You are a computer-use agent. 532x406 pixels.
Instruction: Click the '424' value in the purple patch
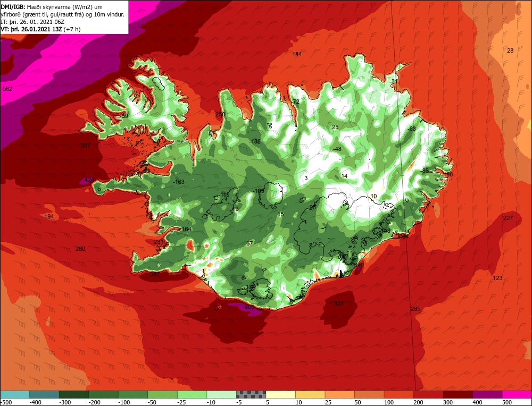tap(89, 180)
